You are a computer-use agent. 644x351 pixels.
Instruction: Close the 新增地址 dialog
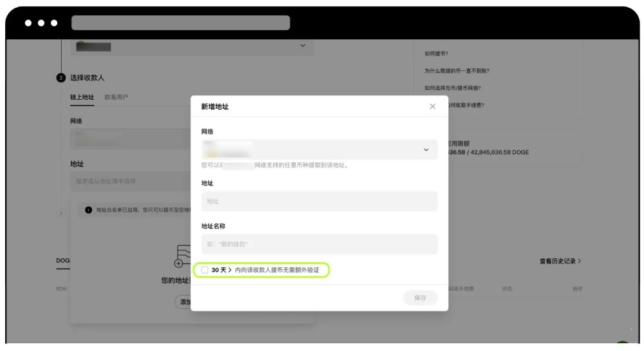432,106
